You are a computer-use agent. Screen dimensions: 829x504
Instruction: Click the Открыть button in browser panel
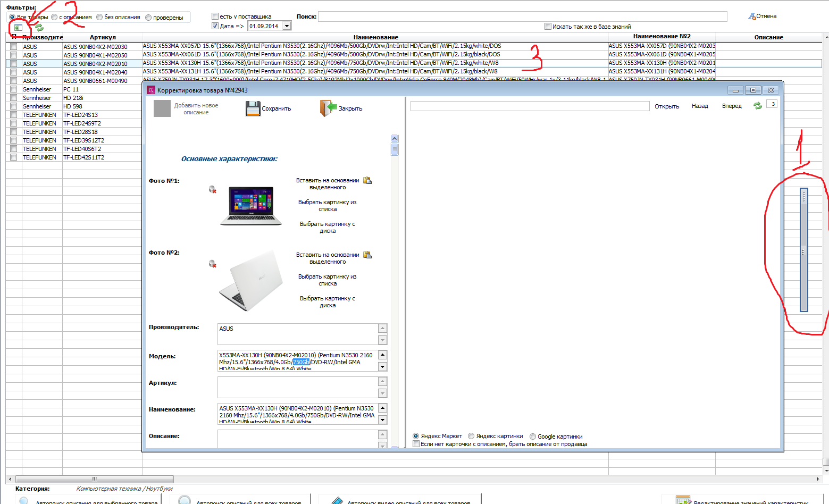point(667,106)
